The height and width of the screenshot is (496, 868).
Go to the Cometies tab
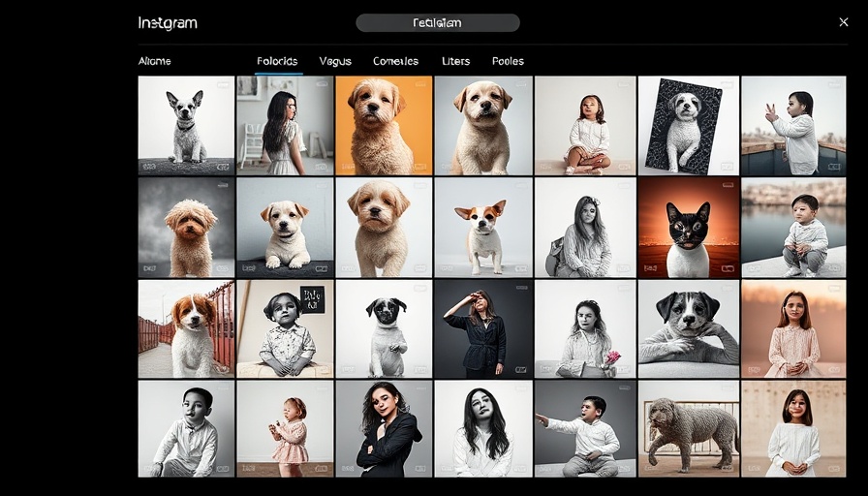[x=395, y=61]
